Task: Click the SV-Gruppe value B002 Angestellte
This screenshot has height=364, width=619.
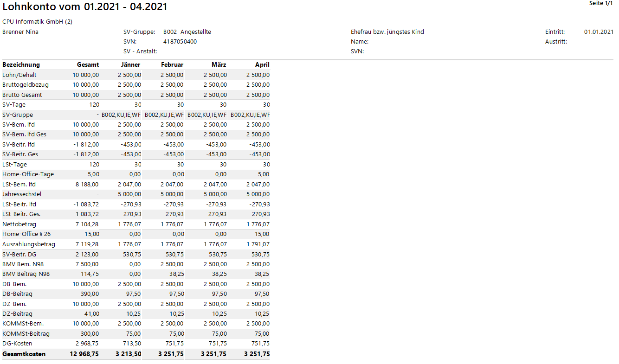Action: tap(187, 32)
